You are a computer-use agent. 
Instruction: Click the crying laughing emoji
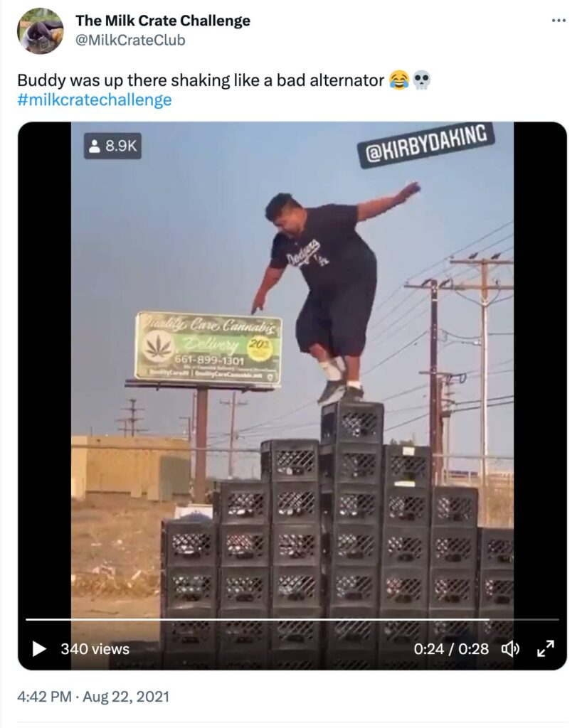pyautogui.click(x=399, y=80)
